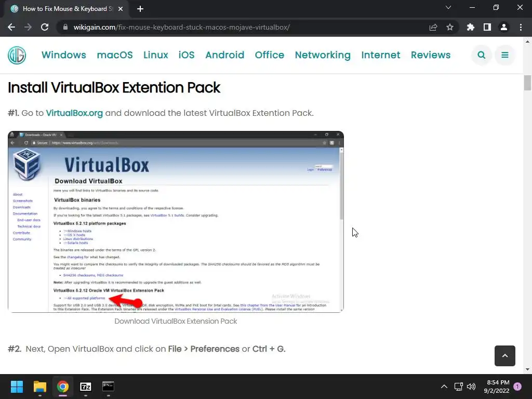This screenshot has width=532, height=399.
Task: Open command prompt from taskbar
Action: click(108, 387)
